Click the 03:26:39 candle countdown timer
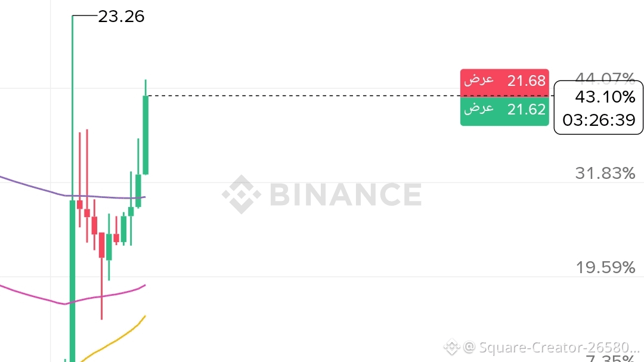The image size is (644, 362). point(599,120)
